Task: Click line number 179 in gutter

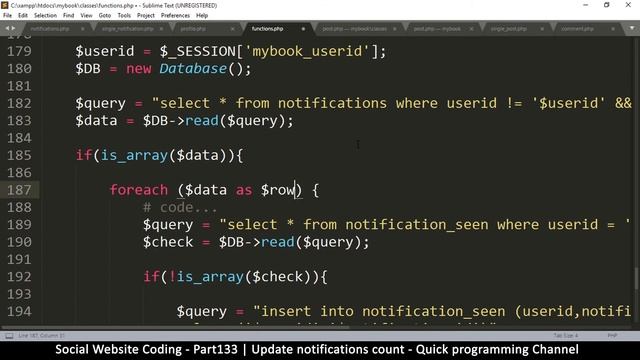Action: click(x=19, y=51)
